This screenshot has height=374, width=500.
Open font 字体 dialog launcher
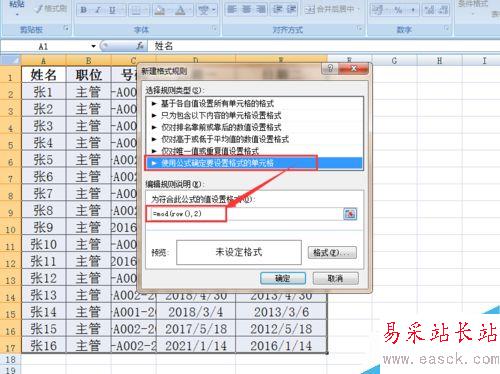215,29
